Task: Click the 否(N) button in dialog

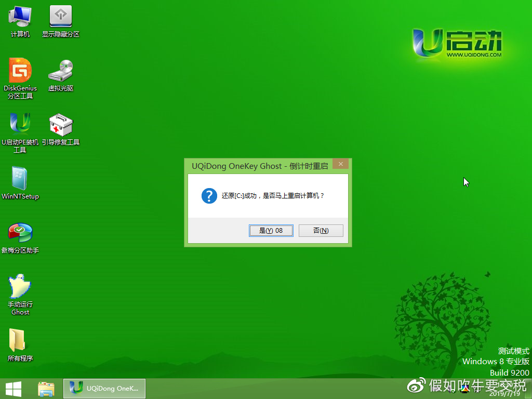Action: coord(321,231)
